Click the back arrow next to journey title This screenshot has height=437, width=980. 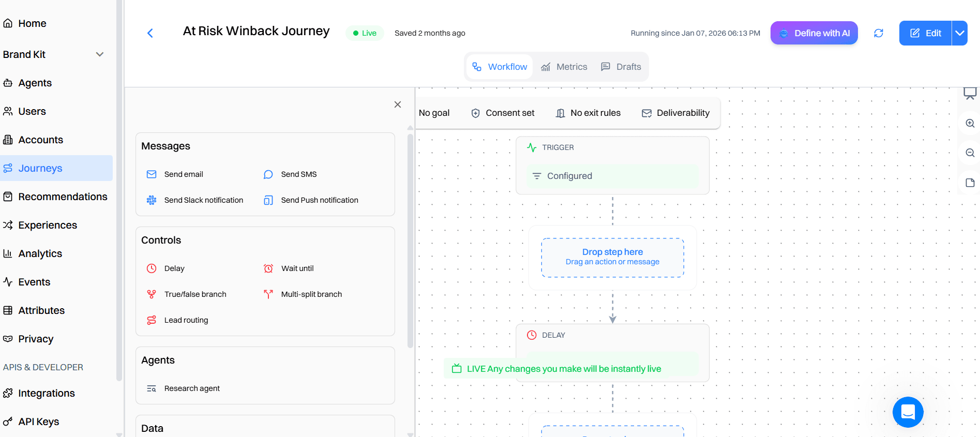[150, 33]
